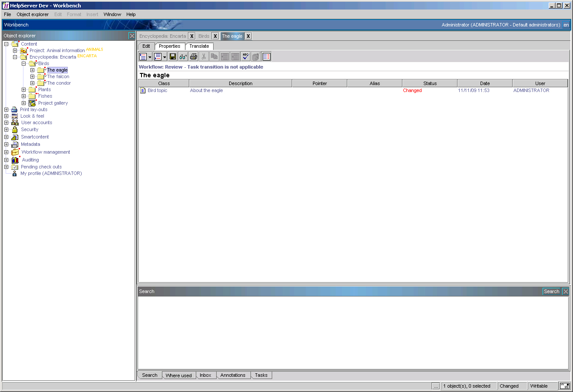This screenshot has width=573, height=392.
Task: Save the current object properties
Action: coord(172,56)
